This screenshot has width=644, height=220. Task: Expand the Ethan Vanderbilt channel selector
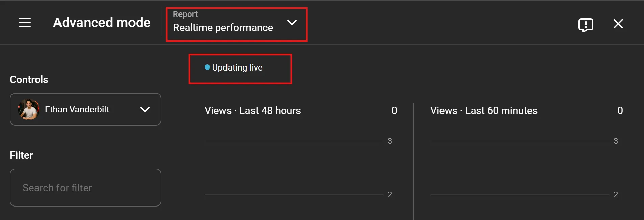[85, 109]
